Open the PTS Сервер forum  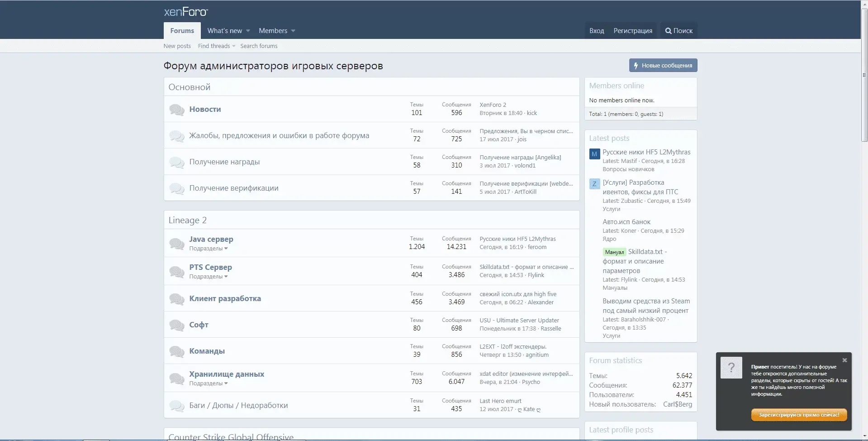point(210,267)
